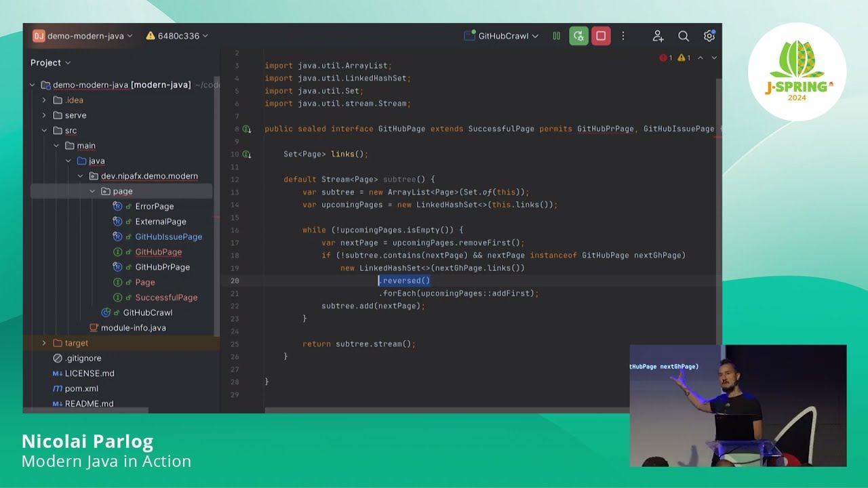The width and height of the screenshot is (868, 488).
Task: Click the Maven icon of pom.xml
Action: coord(58,388)
